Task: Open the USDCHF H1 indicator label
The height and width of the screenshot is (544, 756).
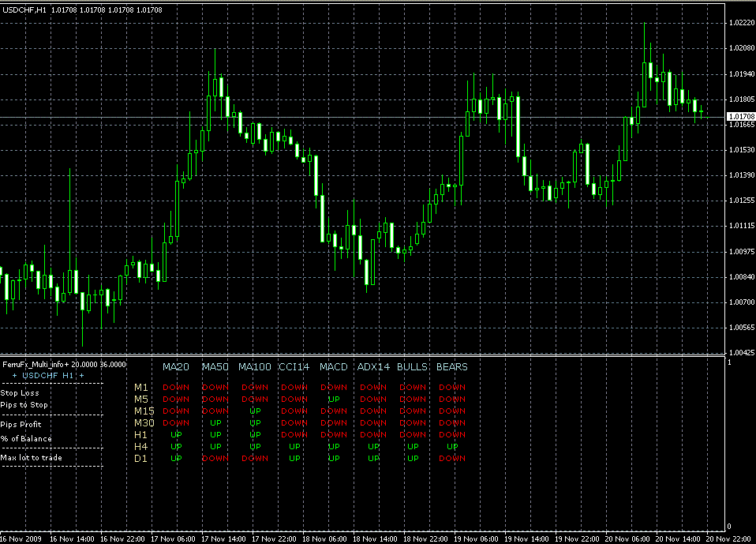Action: [x=47, y=377]
